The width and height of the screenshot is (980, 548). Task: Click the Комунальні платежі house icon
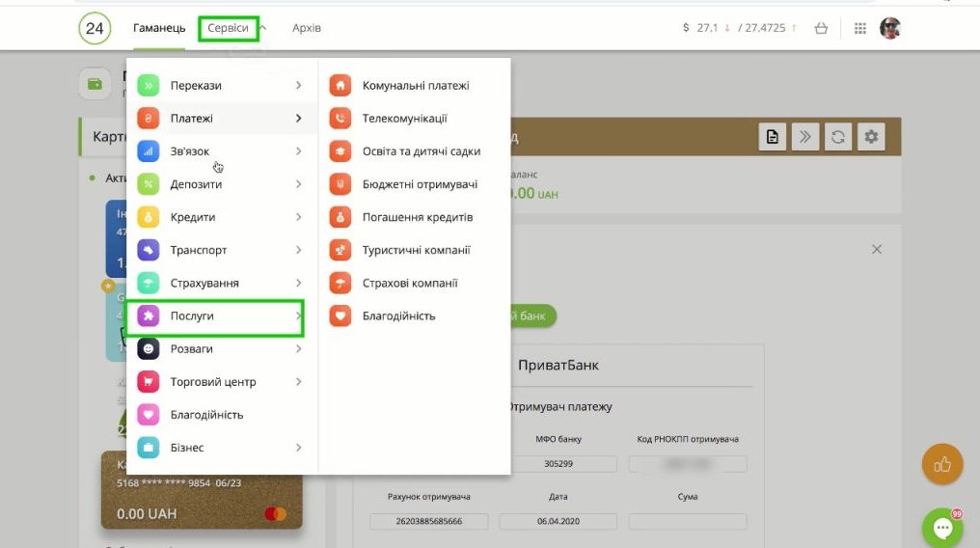[340, 86]
